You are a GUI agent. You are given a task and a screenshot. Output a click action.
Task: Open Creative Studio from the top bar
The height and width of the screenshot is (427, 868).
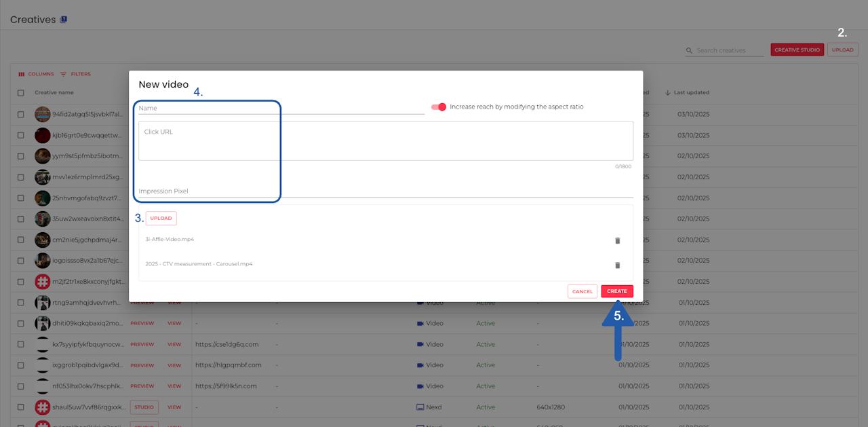[x=797, y=50]
